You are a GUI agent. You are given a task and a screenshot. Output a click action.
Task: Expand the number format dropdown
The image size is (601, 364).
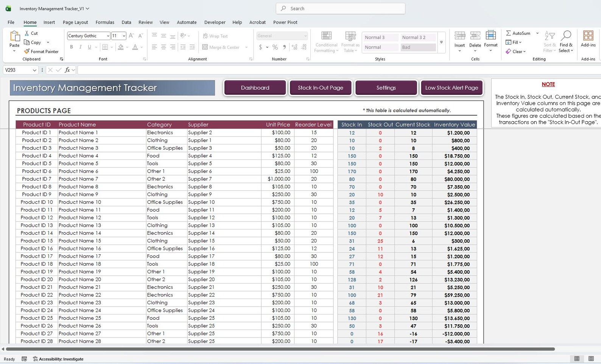click(305, 36)
